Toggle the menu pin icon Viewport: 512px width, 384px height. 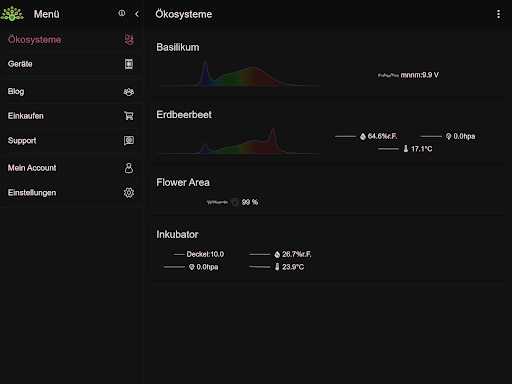pyautogui.click(x=122, y=13)
